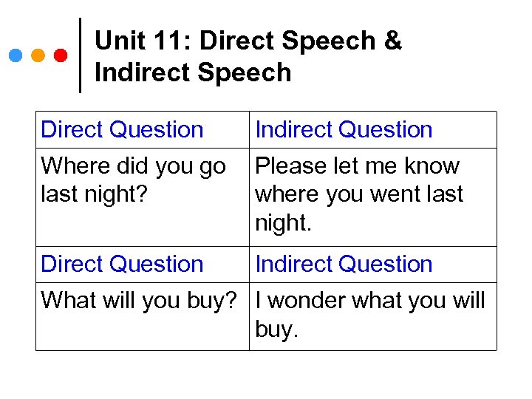
Task: Click the "I wonder what you will" line
Action: [370, 301]
